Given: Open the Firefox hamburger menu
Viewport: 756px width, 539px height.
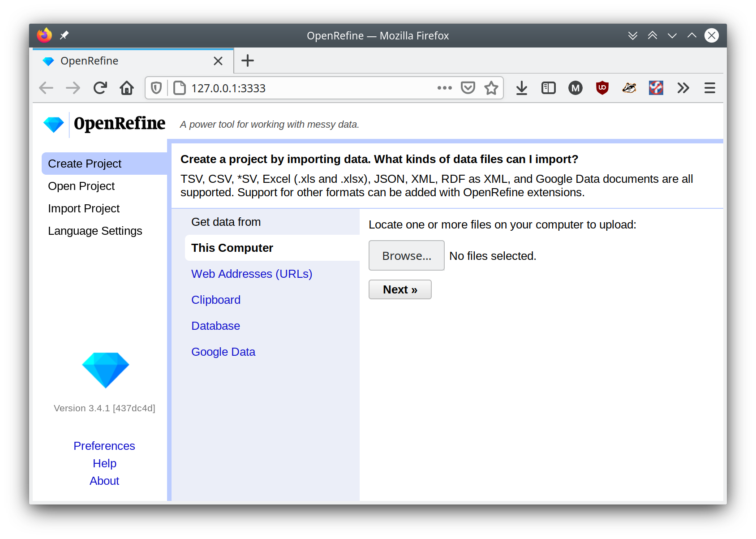Looking at the screenshot, I should (x=709, y=88).
